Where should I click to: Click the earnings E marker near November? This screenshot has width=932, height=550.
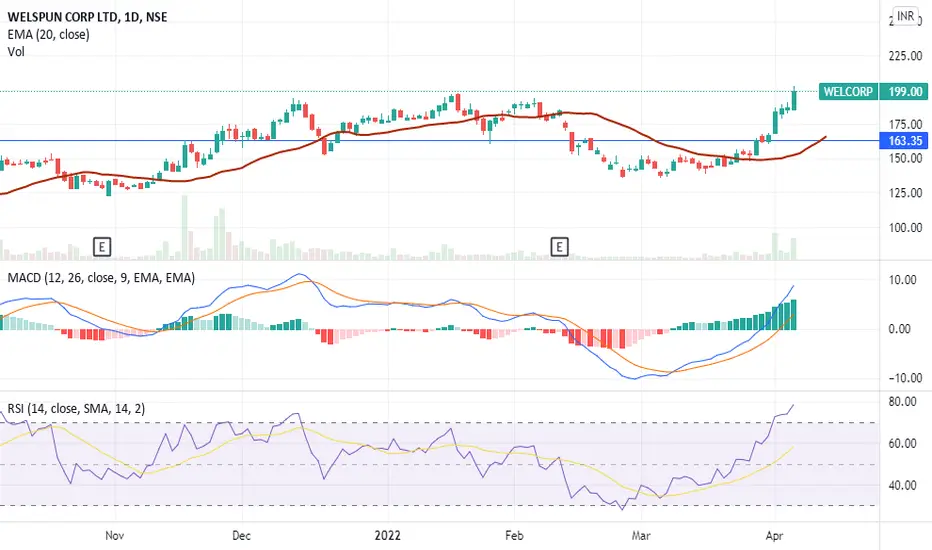[x=102, y=246]
